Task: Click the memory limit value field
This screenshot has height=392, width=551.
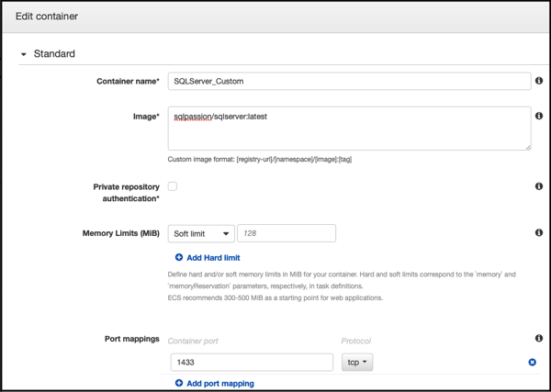Action: 287,234
